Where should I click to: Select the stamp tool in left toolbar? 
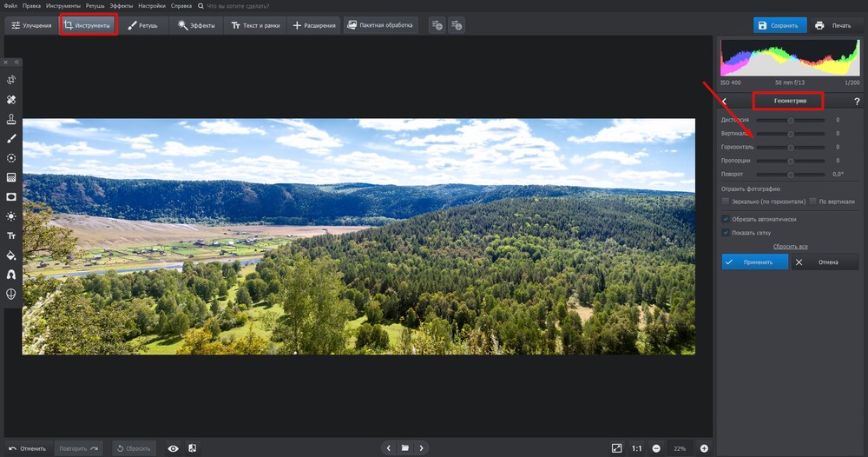[11, 119]
